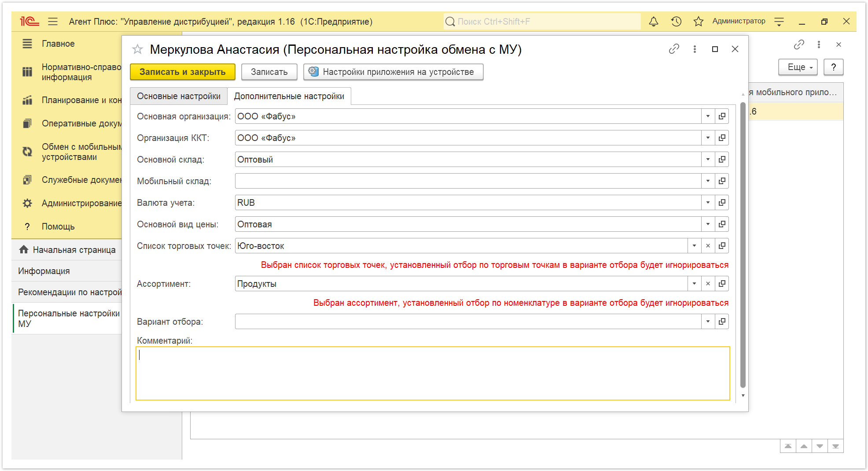Open the Основной склад item form
868x471 pixels.
pos(722,159)
